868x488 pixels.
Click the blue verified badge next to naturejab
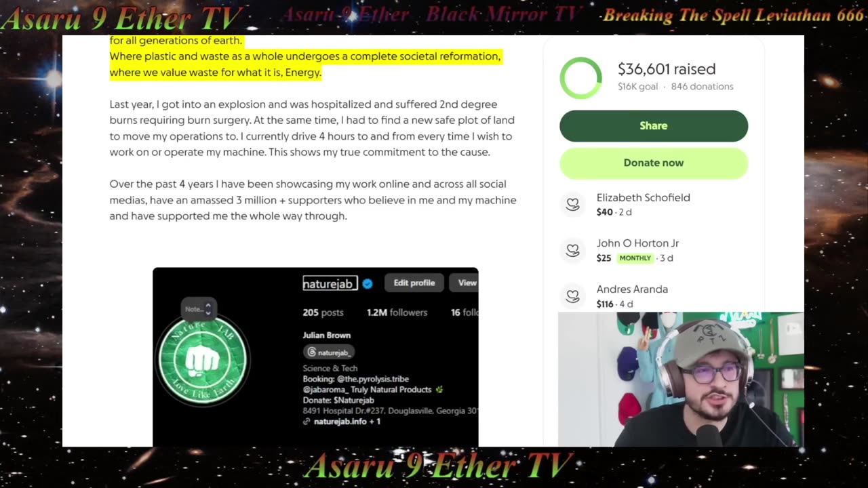point(368,284)
